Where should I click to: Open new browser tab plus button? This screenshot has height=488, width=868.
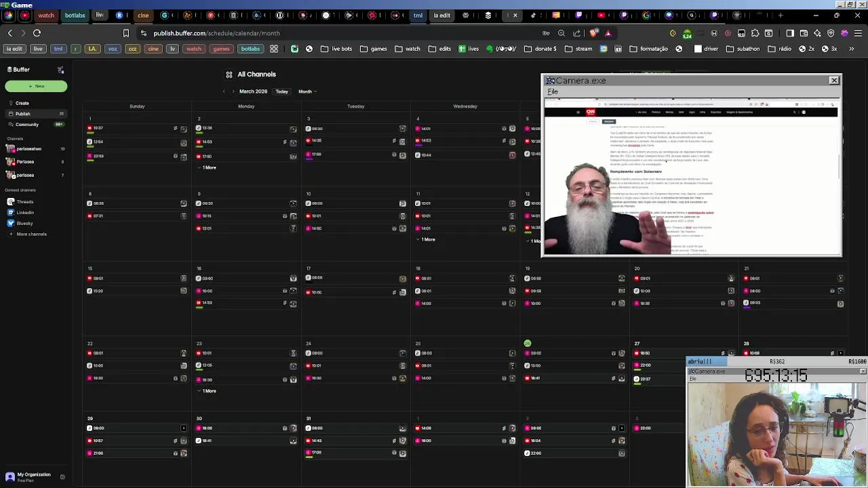(x=781, y=15)
